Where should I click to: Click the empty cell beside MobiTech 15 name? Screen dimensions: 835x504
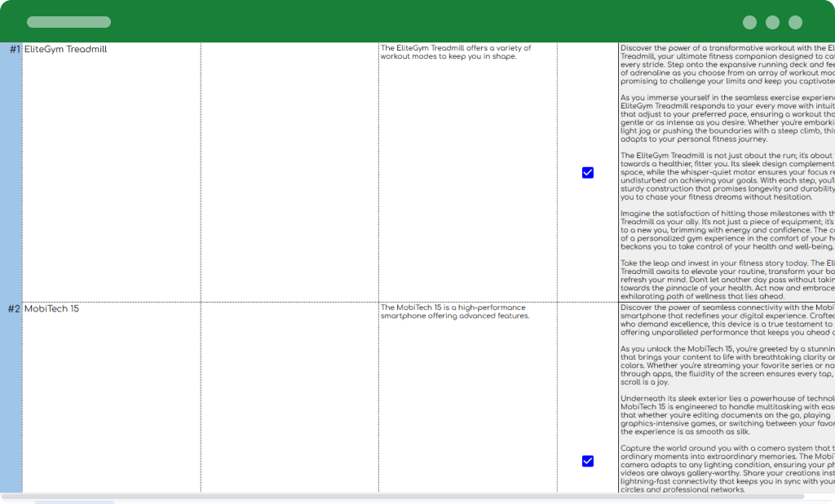tap(289, 397)
